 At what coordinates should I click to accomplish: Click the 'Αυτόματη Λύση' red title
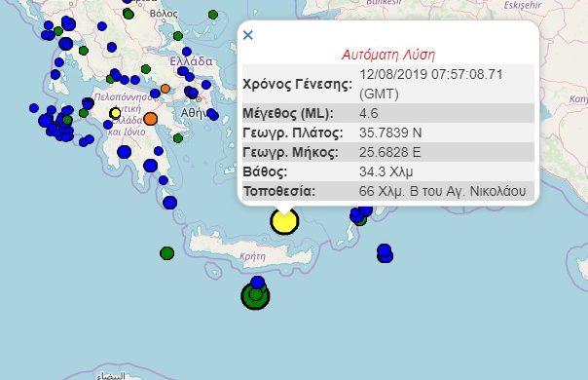coord(388,55)
